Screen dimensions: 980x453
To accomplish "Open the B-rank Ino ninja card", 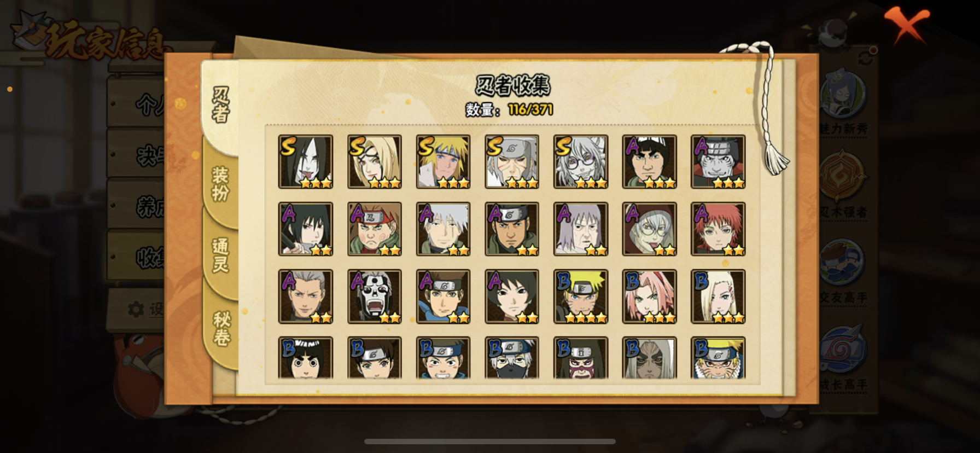I will coord(718,296).
